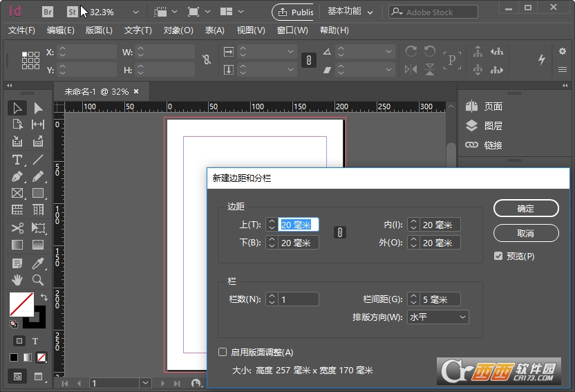Click the 取消 button

pyautogui.click(x=526, y=233)
